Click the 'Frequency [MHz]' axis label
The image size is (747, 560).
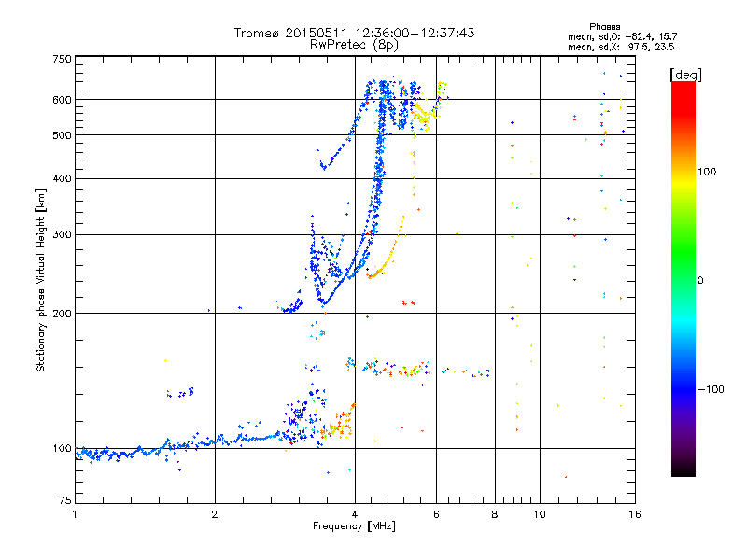(354, 526)
